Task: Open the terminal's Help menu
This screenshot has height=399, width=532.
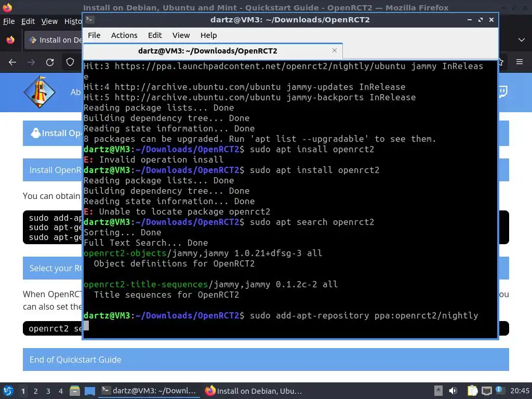Action: (208, 35)
